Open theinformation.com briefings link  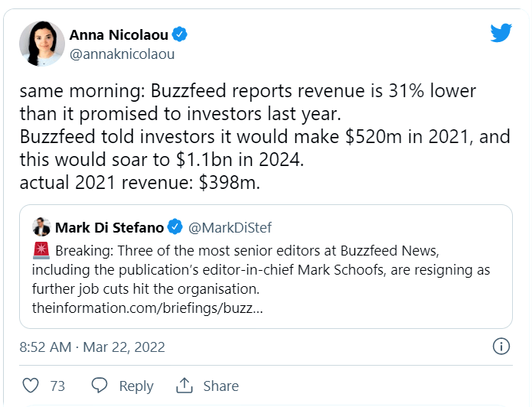click(148, 308)
